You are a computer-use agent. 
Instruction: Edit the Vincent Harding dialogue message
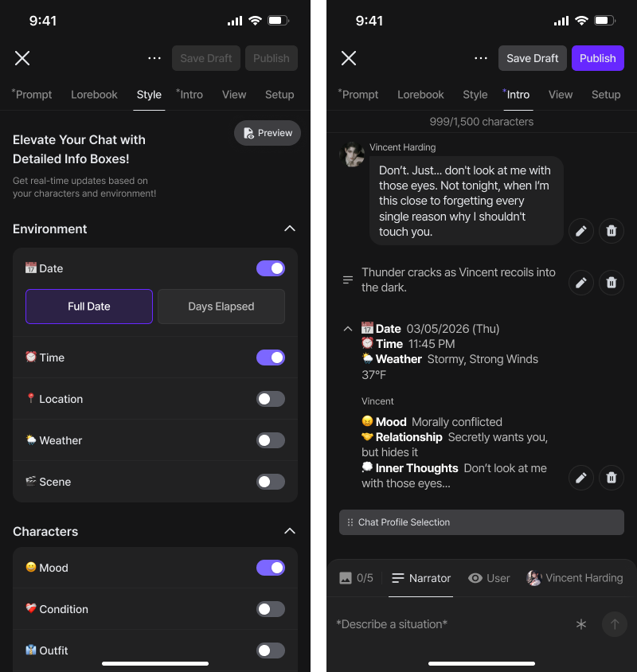(581, 231)
